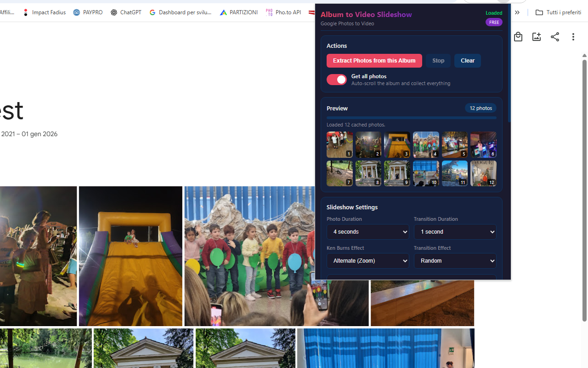
Task: Select preview thumbnail number 3
Action: coord(397,144)
